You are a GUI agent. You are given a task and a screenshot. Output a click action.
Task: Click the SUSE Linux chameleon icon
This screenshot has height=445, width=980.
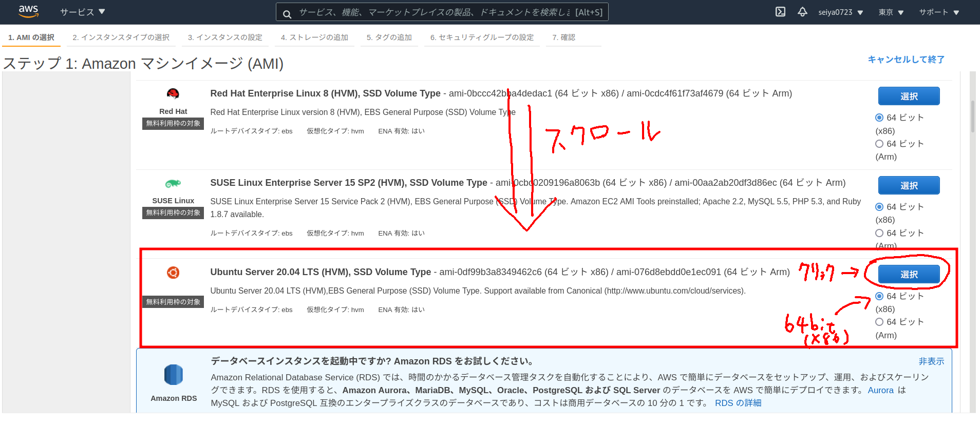coord(173,183)
